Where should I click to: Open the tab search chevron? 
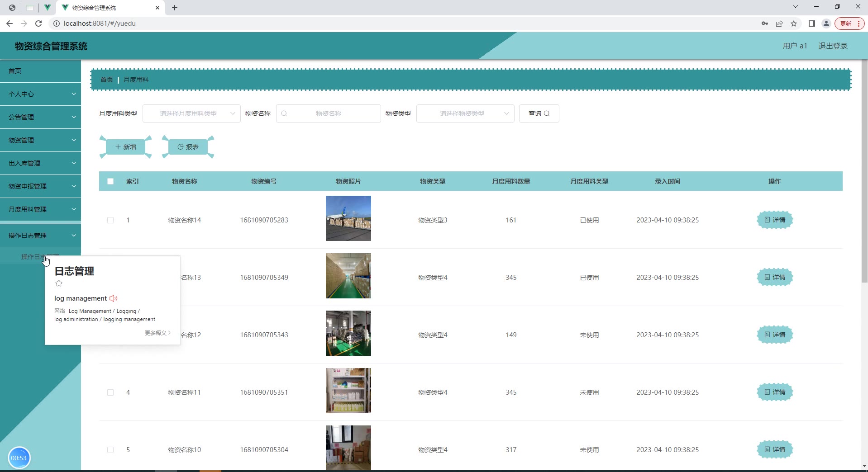click(x=796, y=7)
